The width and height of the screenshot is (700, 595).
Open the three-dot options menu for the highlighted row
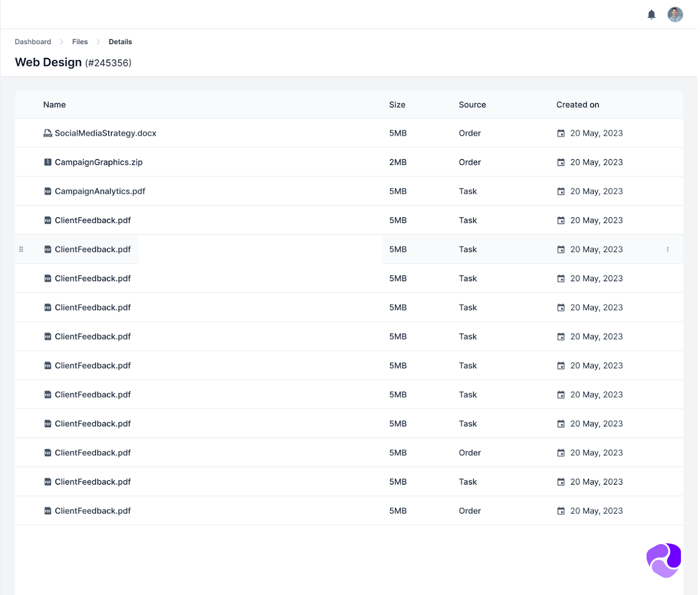pos(668,249)
